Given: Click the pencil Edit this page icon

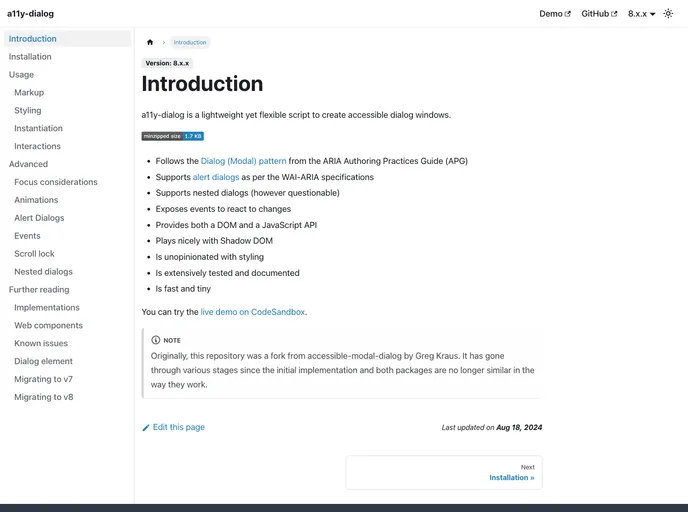Looking at the screenshot, I should (x=146, y=427).
